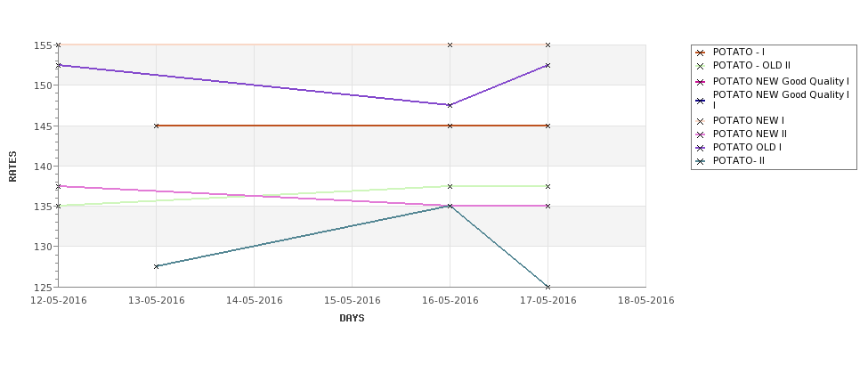This screenshot has height=382, width=868.
Task: Click the 18-05-2016 x-axis date label
Action: tap(645, 301)
